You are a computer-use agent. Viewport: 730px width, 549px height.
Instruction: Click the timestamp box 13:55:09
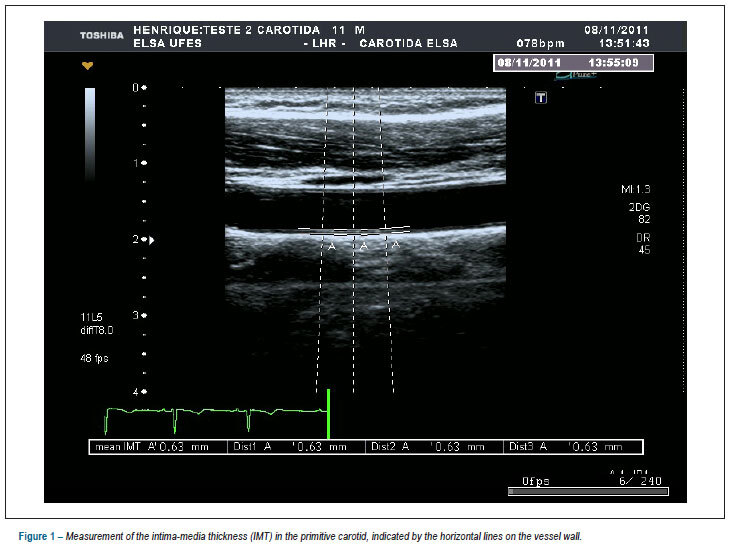(x=573, y=62)
